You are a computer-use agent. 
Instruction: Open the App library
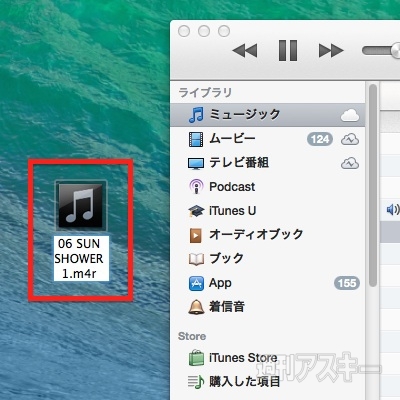pos(220,283)
